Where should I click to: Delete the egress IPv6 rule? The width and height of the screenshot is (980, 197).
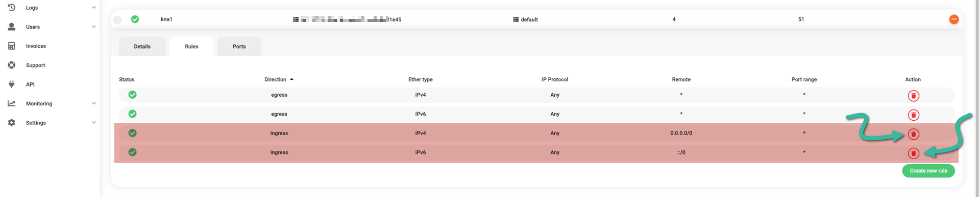click(x=913, y=115)
